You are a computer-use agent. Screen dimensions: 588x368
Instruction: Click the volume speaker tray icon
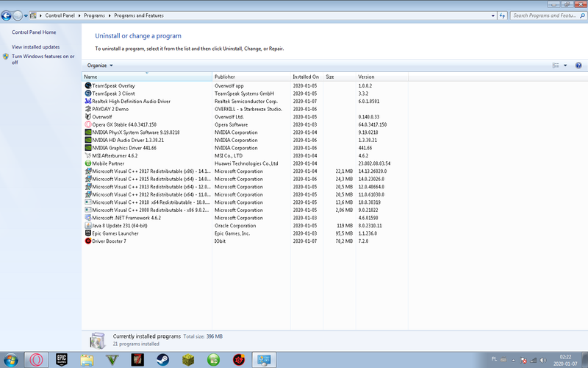pyautogui.click(x=543, y=360)
